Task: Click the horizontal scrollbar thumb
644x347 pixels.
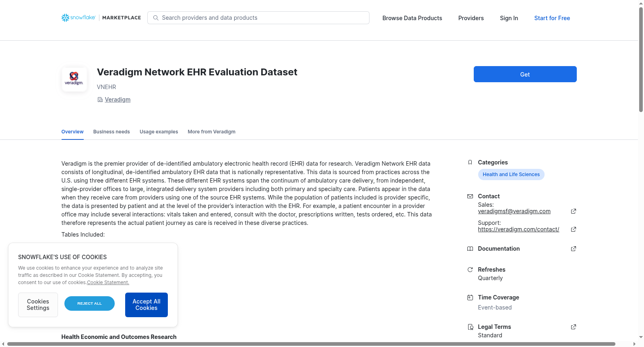Action: click(x=311, y=344)
